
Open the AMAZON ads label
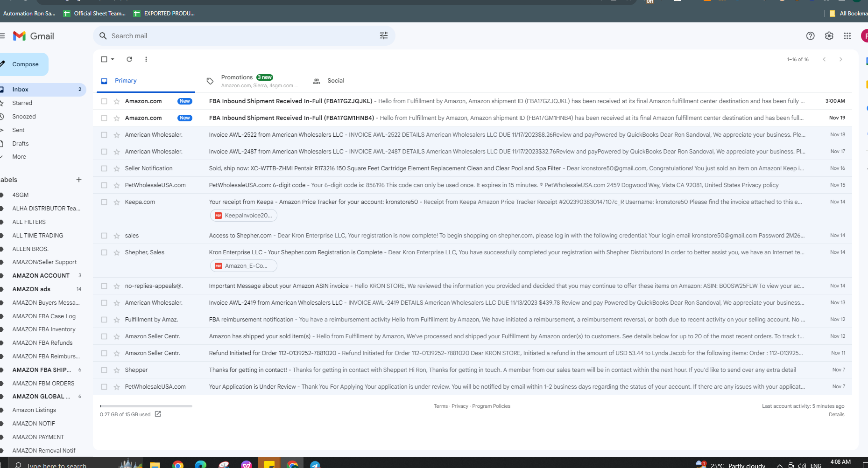31,289
